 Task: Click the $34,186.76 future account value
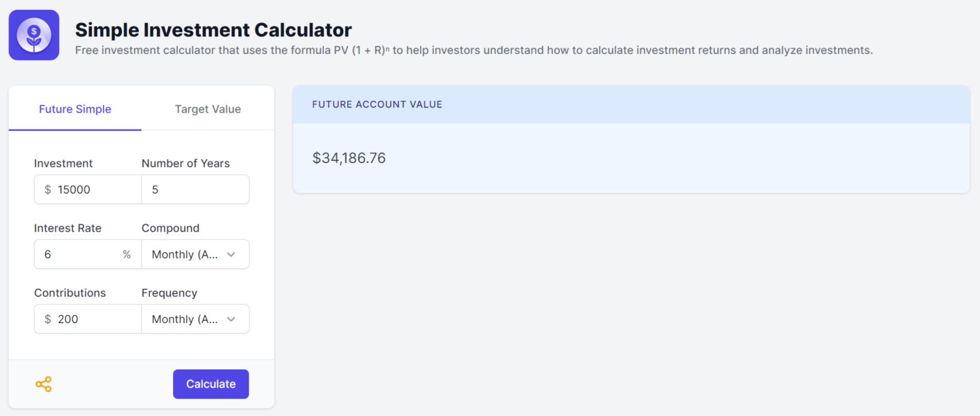[x=349, y=158]
